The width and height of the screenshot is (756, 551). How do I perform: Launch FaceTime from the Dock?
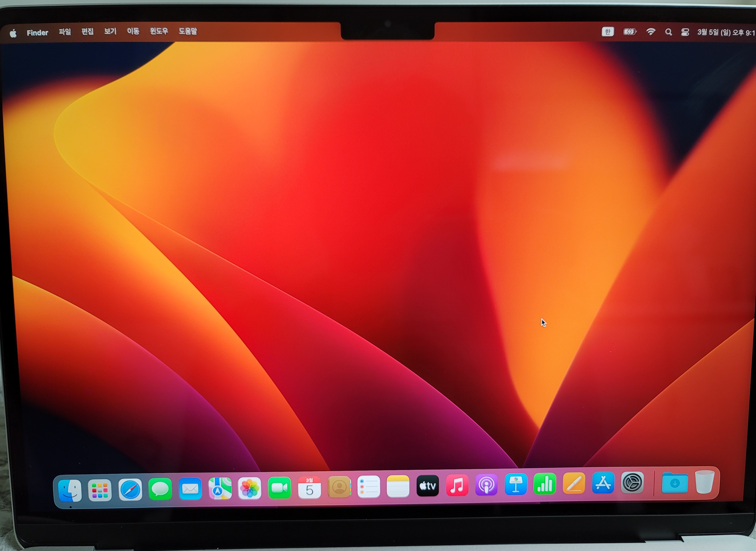pyautogui.click(x=280, y=488)
